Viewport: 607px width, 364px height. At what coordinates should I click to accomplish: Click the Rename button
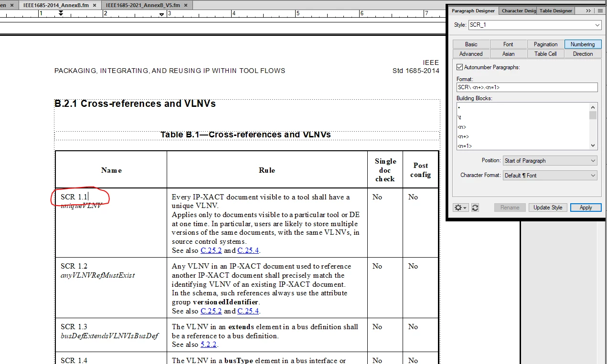click(510, 208)
